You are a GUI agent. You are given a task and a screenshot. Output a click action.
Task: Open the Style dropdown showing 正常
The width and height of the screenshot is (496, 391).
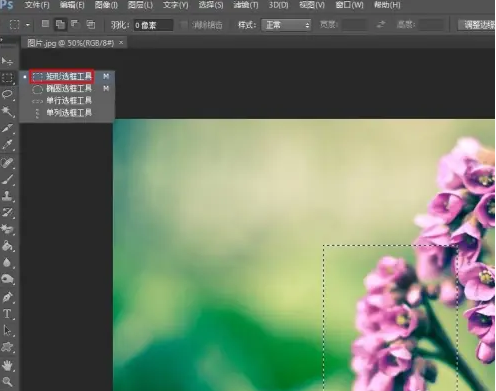pos(286,25)
